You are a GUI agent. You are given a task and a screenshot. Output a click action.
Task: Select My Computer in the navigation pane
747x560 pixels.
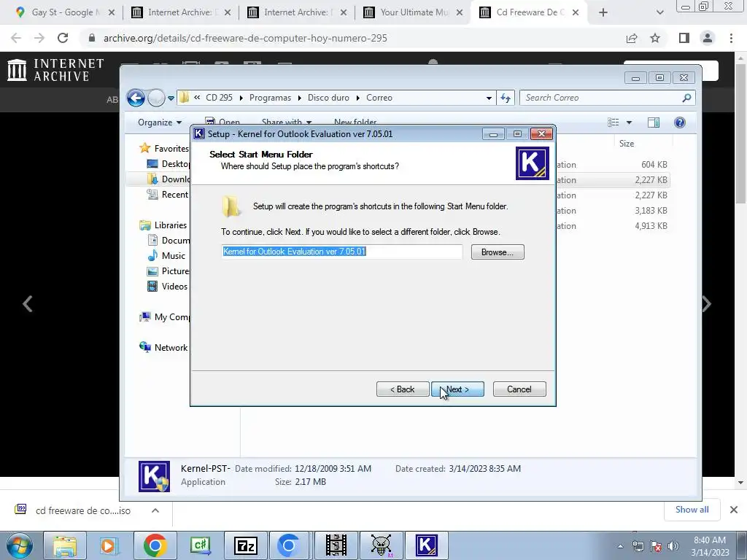click(164, 317)
